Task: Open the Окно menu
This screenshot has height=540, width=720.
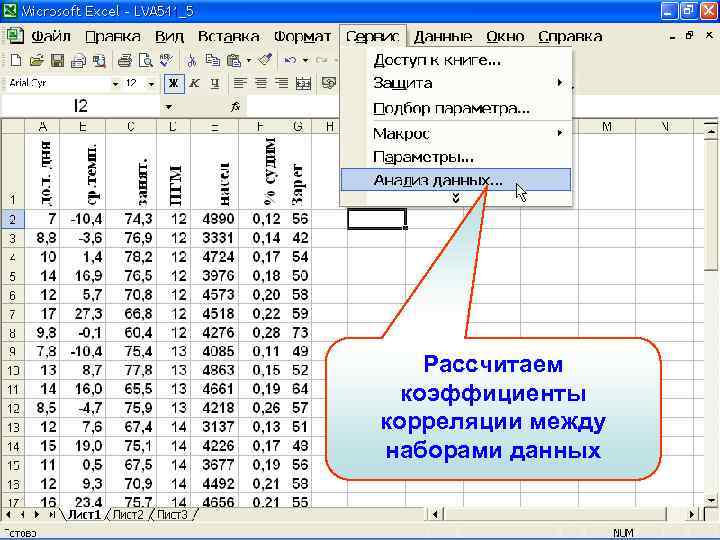Action: click(505, 36)
